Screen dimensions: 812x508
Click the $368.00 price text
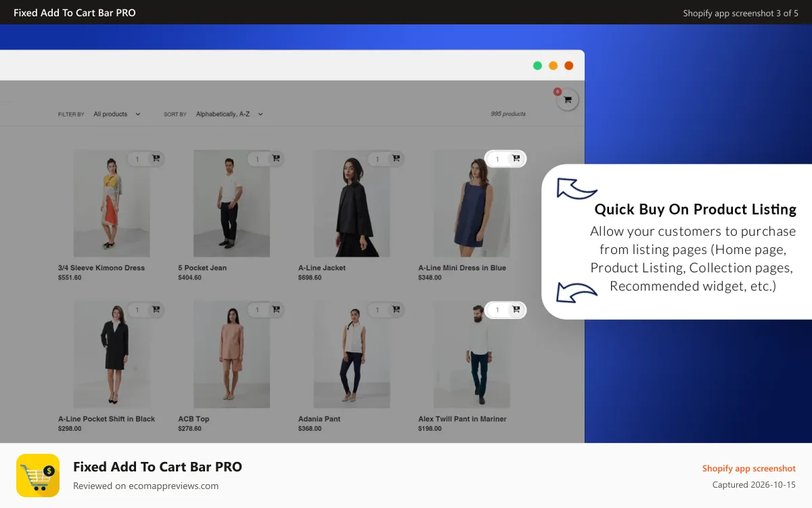[310, 429]
